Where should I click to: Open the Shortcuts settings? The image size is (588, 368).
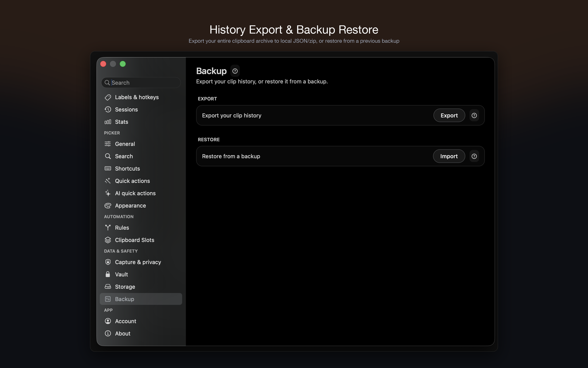[x=141, y=168]
